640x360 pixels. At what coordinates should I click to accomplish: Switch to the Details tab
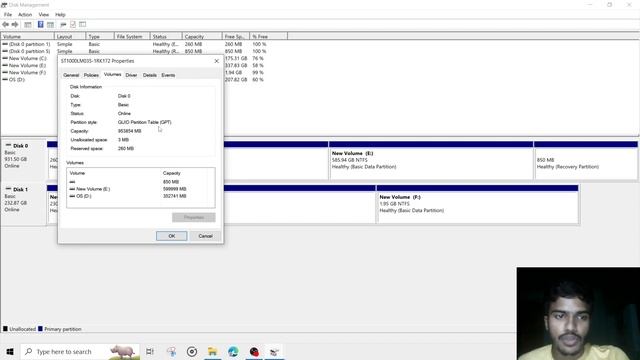tap(150, 76)
